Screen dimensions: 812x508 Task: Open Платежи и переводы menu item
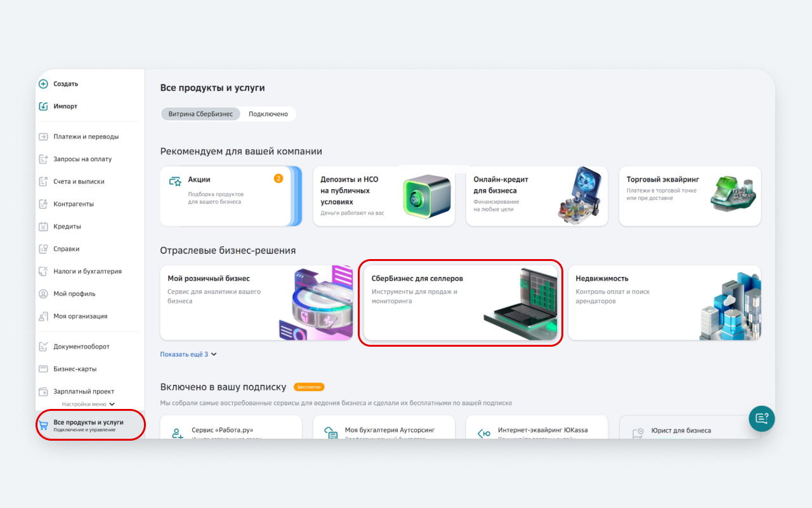pos(86,137)
